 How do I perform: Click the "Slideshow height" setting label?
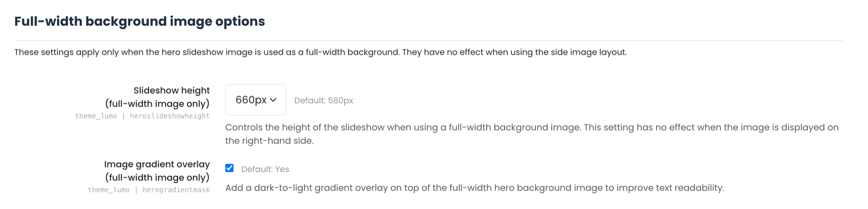pos(171,90)
